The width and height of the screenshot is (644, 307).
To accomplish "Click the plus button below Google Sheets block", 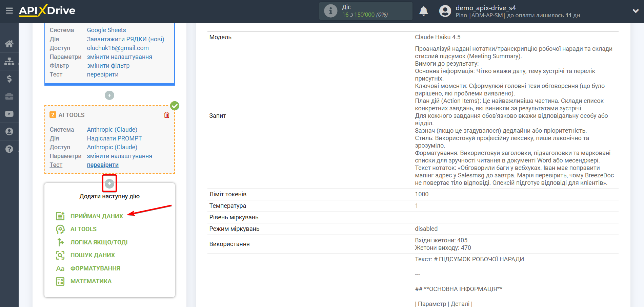I will (109, 95).
